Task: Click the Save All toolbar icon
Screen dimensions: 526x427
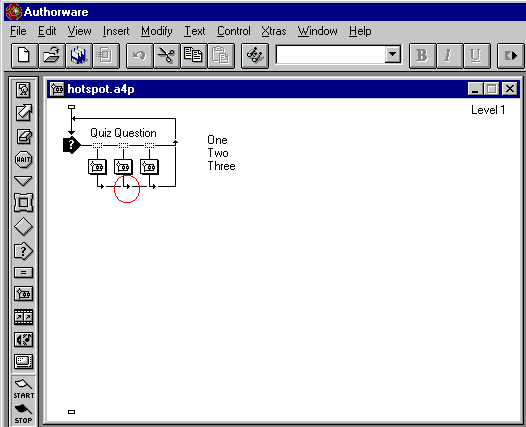Action: tap(79, 56)
